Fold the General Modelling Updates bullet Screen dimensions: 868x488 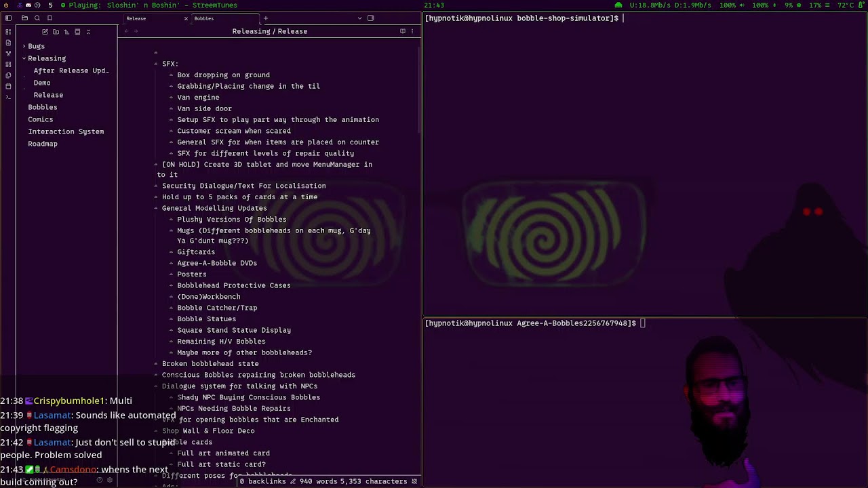point(156,208)
